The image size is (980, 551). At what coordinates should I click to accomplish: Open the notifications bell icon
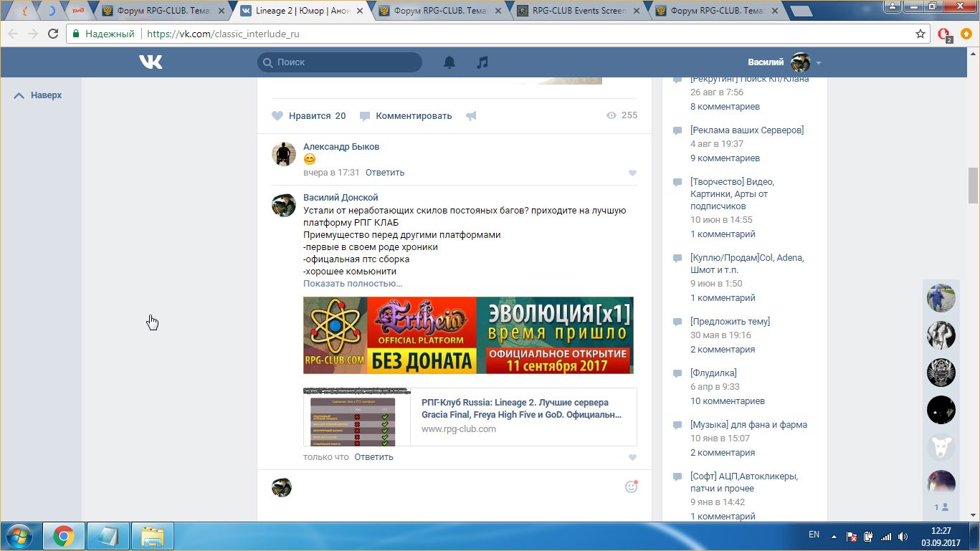pos(449,62)
